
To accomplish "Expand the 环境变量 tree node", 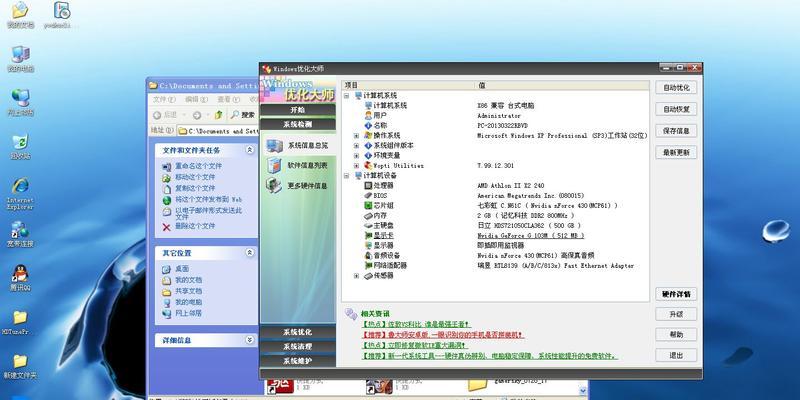I will [x=357, y=156].
